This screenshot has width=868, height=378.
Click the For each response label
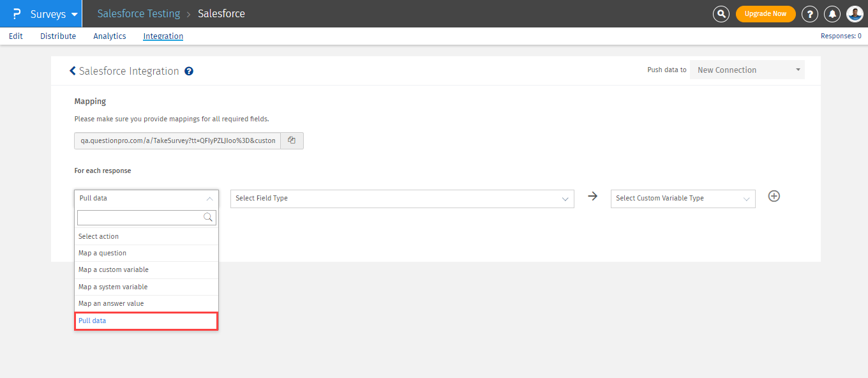[x=103, y=171]
